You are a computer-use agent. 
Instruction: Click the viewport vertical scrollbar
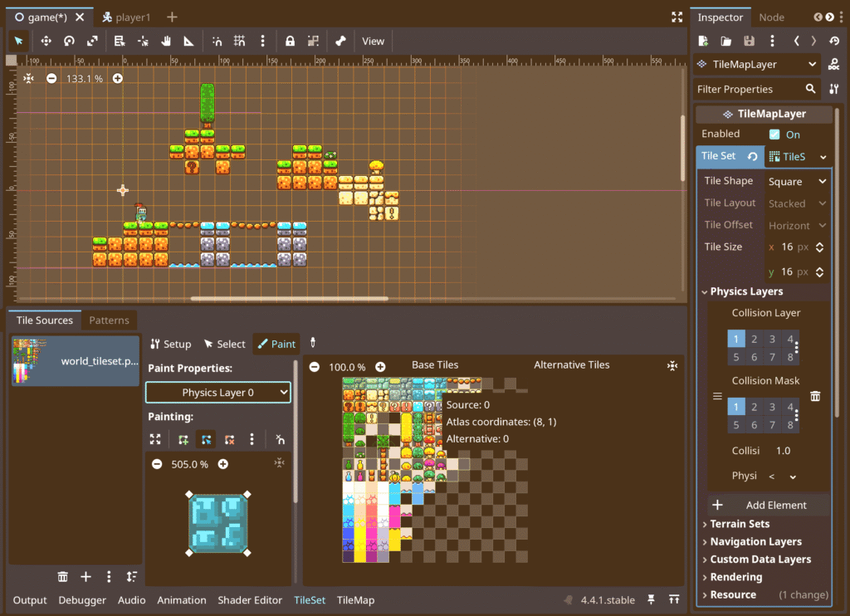point(682,148)
